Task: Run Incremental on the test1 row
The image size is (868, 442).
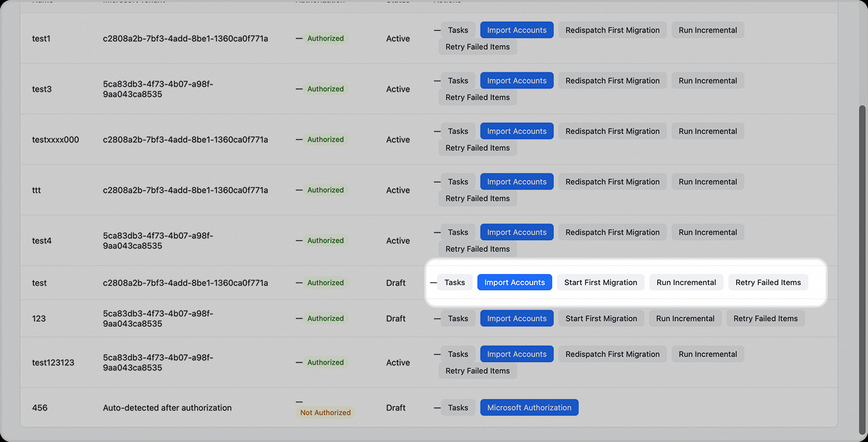Action: coord(708,30)
